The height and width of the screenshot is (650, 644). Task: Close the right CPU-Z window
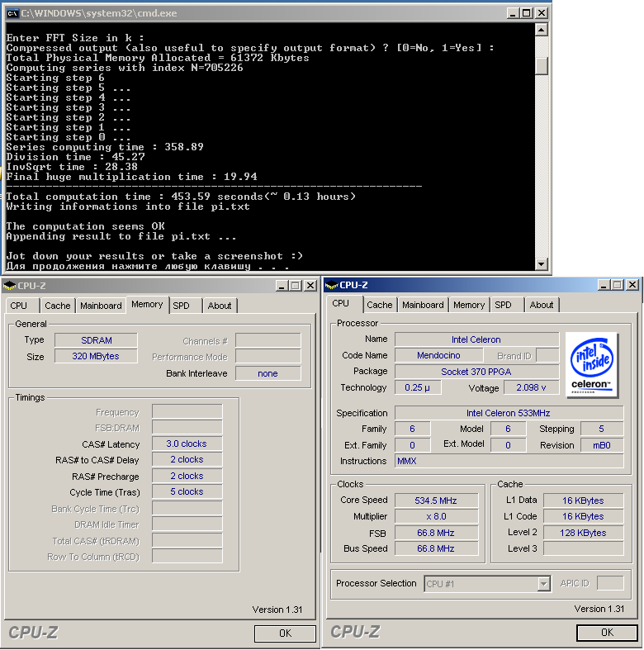point(632,285)
